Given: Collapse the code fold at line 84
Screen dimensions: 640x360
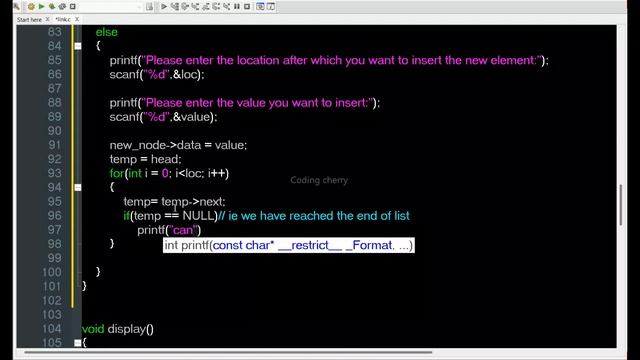Looking at the screenshot, I should pyautogui.click(x=78, y=46).
